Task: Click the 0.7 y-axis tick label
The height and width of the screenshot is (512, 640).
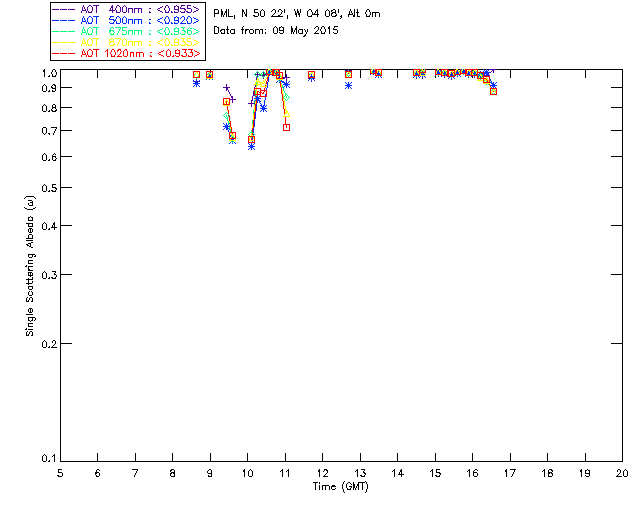Action: pyautogui.click(x=49, y=131)
